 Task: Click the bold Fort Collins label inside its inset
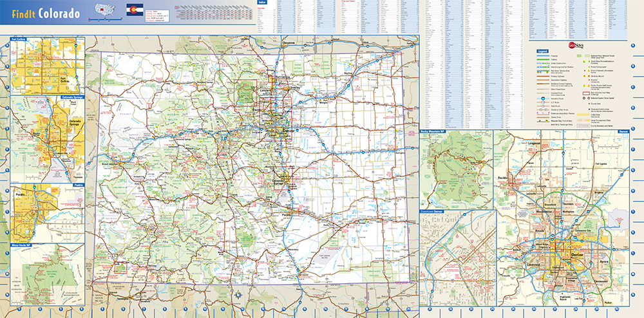point(66,79)
